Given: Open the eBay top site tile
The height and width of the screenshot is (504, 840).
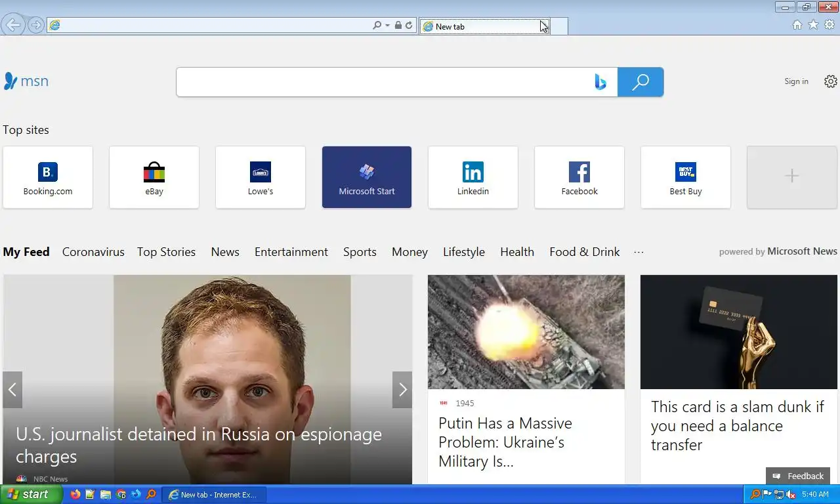Looking at the screenshot, I should point(154,177).
